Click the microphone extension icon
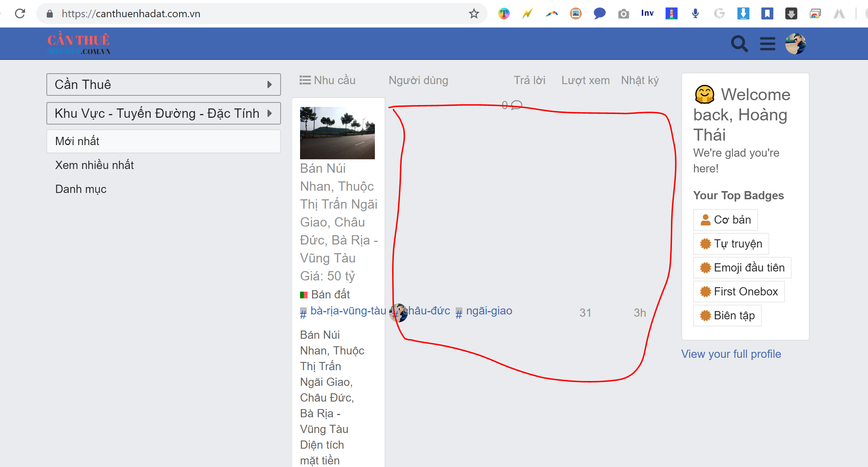The image size is (868, 467). coord(695,14)
